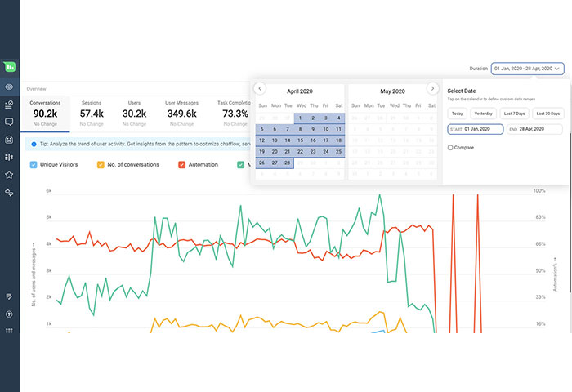Viewport: 572px width, 392px height.
Task: Go to previous month in calendar
Action: pos(260,88)
